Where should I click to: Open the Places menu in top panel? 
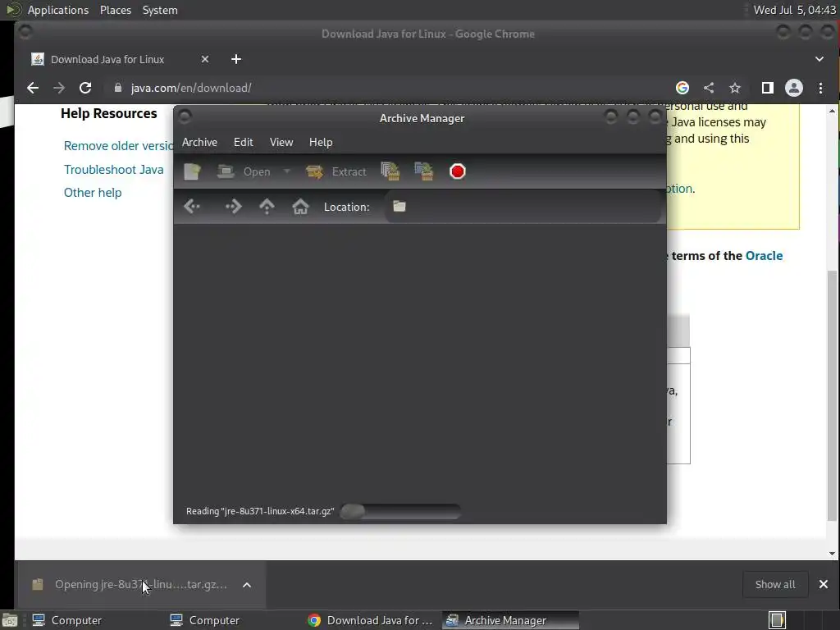(x=116, y=10)
